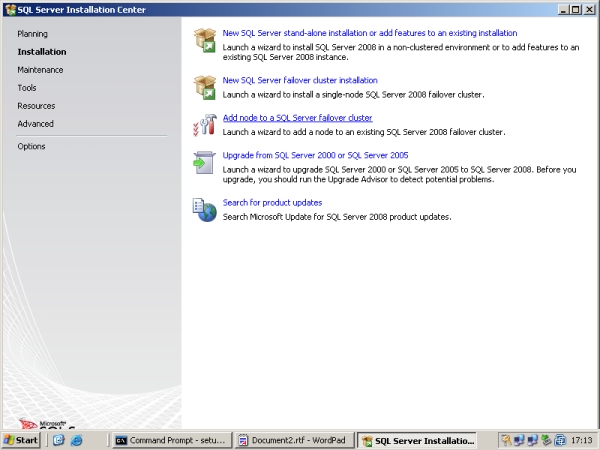Go to the Tools section

click(27, 88)
